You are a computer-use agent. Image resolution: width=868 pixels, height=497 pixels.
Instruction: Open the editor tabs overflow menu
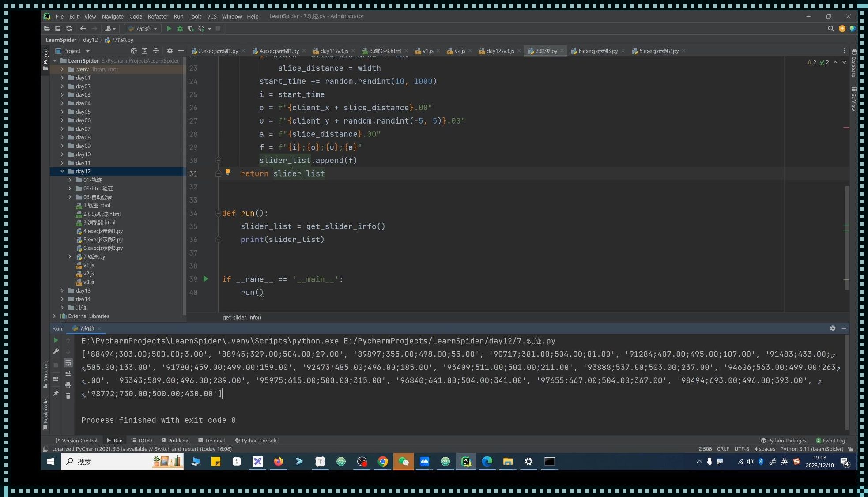pos(844,51)
